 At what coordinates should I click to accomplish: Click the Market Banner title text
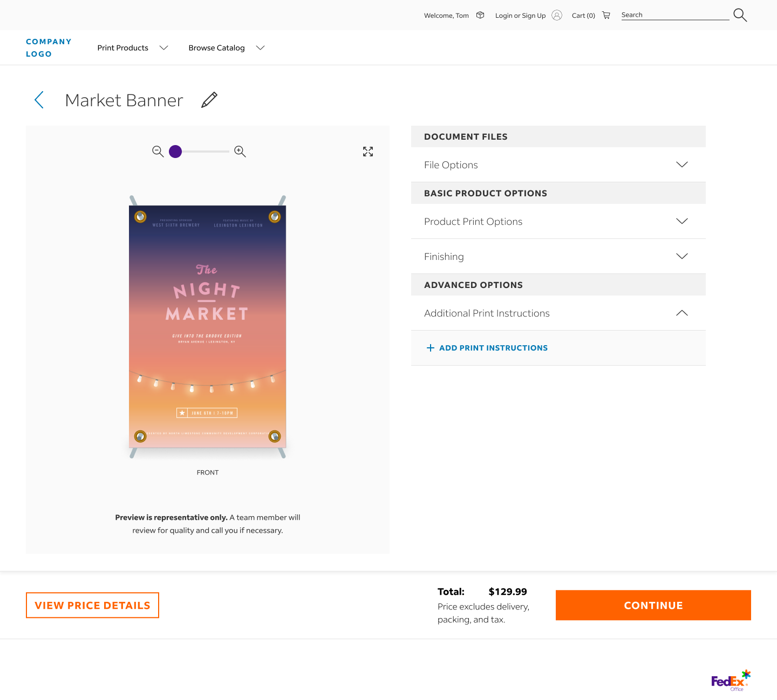click(x=124, y=100)
